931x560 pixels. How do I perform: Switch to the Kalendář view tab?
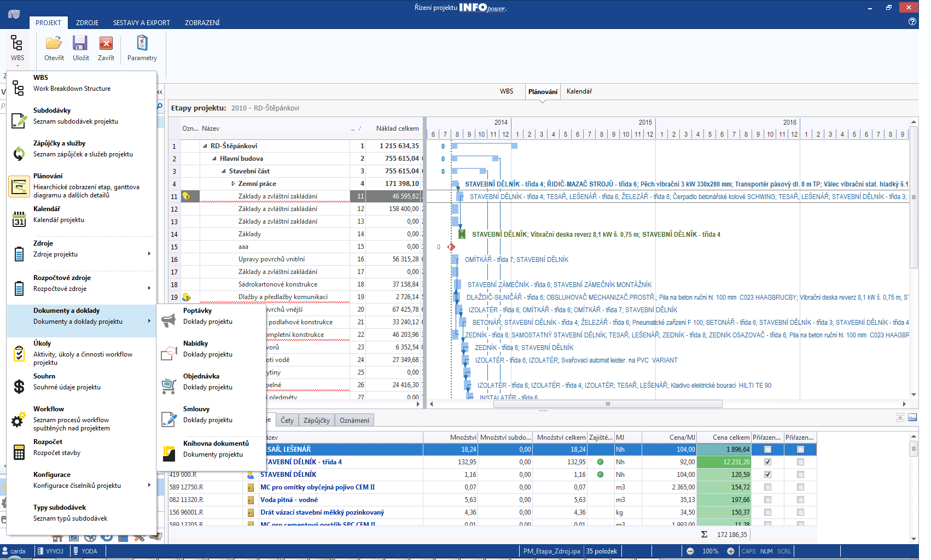tap(579, 91)
